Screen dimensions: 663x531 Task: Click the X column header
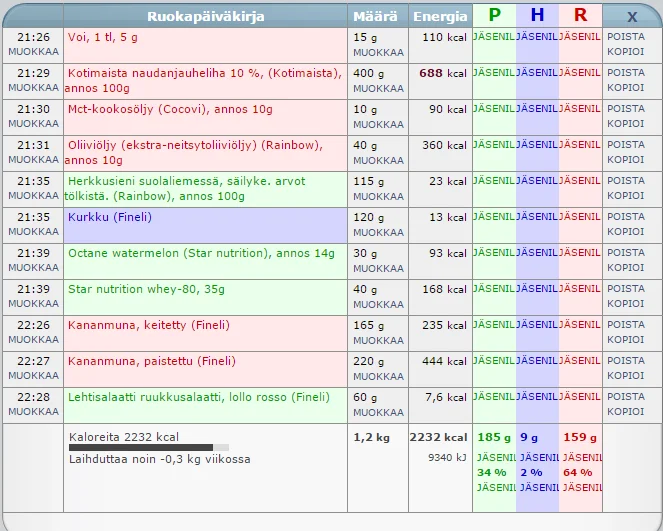[632, 16]
